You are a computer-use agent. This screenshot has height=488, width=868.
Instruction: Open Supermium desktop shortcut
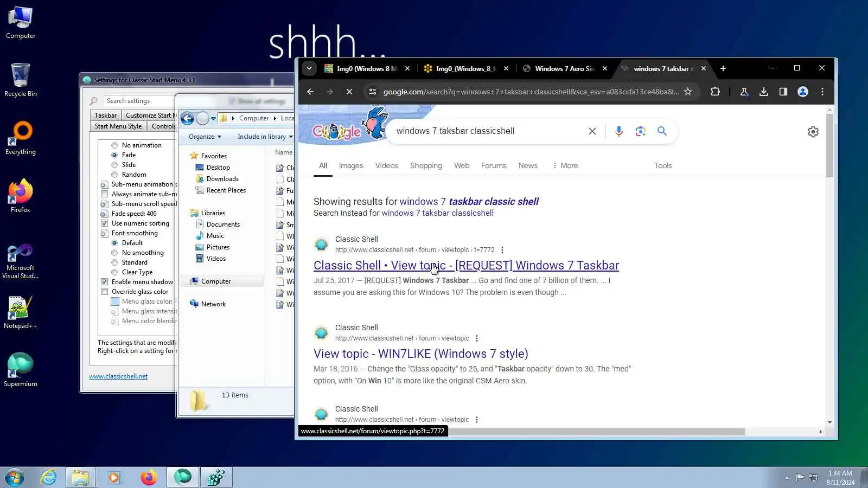[x=21, y=370]
